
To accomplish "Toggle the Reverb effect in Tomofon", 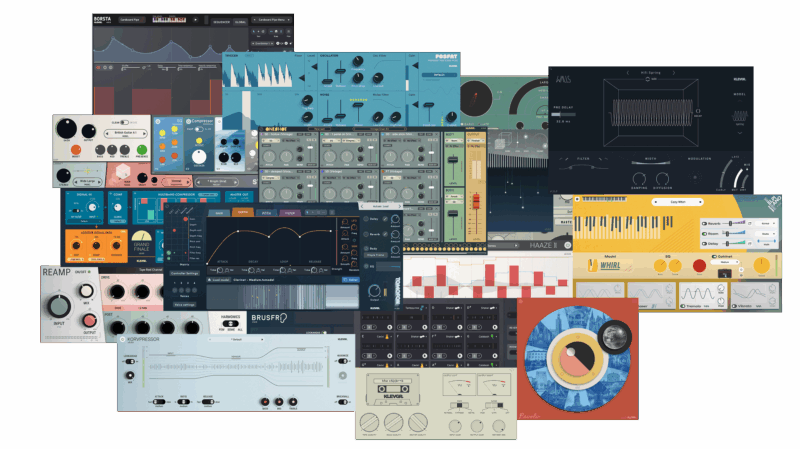I will [x=366, y=235].
